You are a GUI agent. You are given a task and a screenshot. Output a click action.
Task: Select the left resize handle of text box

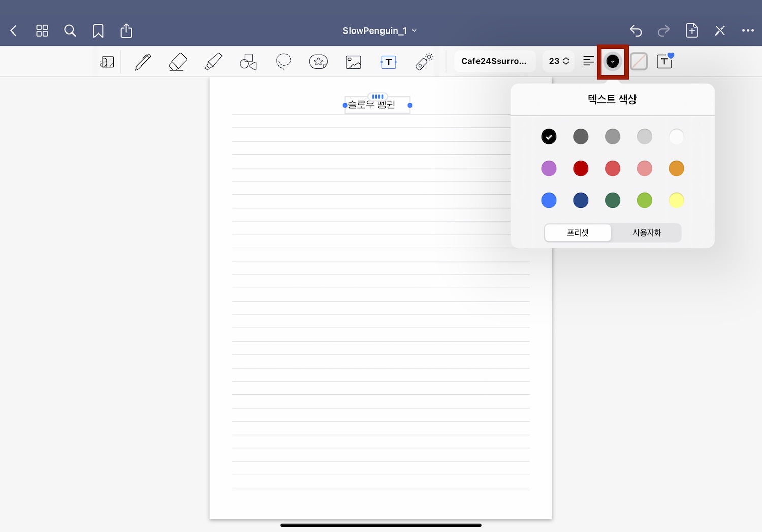point(345,105)
